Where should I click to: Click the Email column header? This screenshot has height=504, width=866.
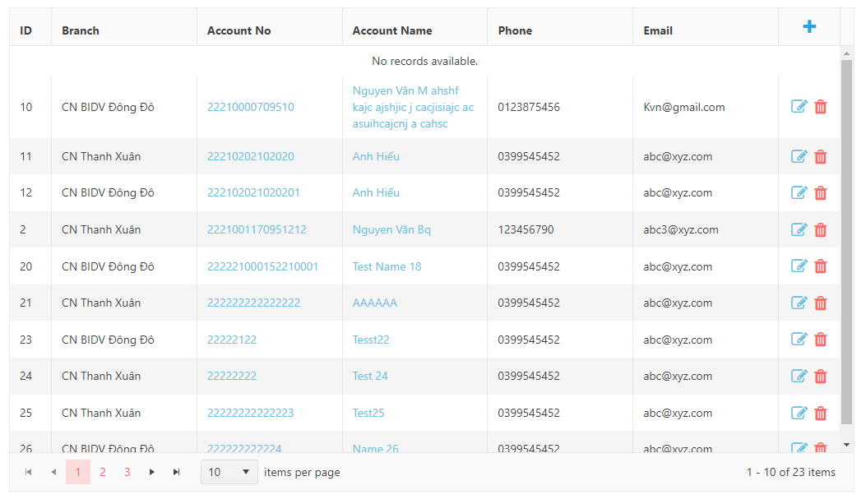pos(658,30)
